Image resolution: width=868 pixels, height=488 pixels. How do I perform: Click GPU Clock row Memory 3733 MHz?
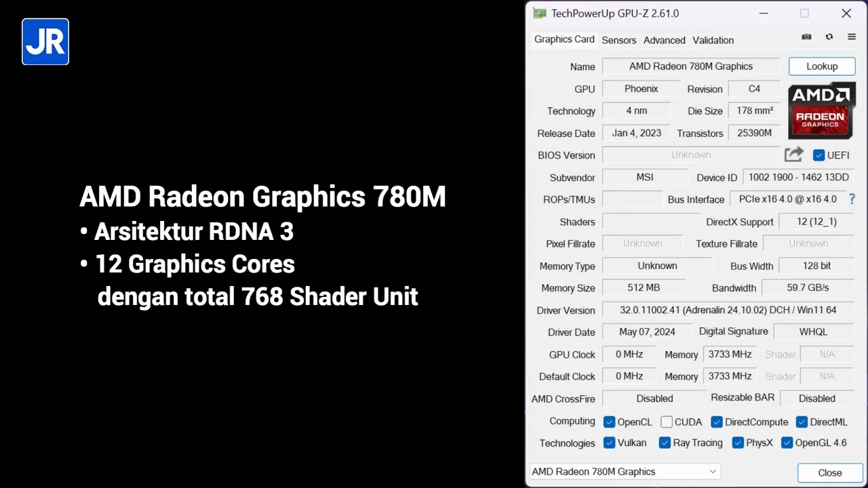point(730,354)
